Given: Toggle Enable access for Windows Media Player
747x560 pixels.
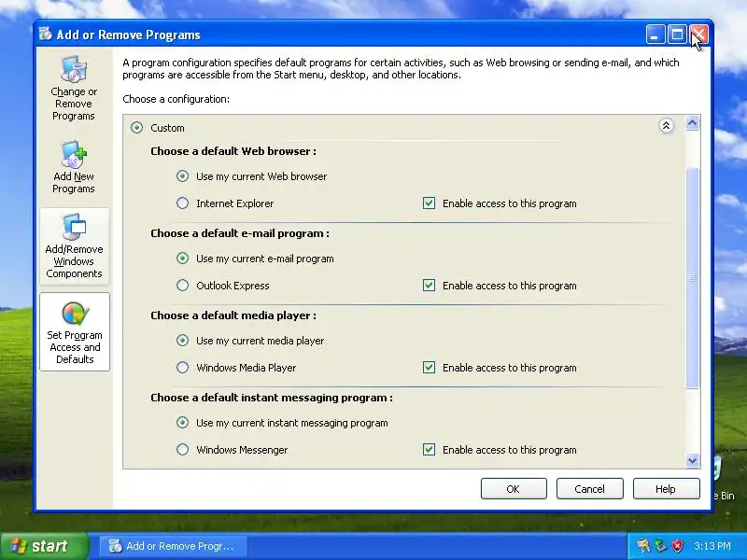Looking at the screenshot, I should click(429, 368).
